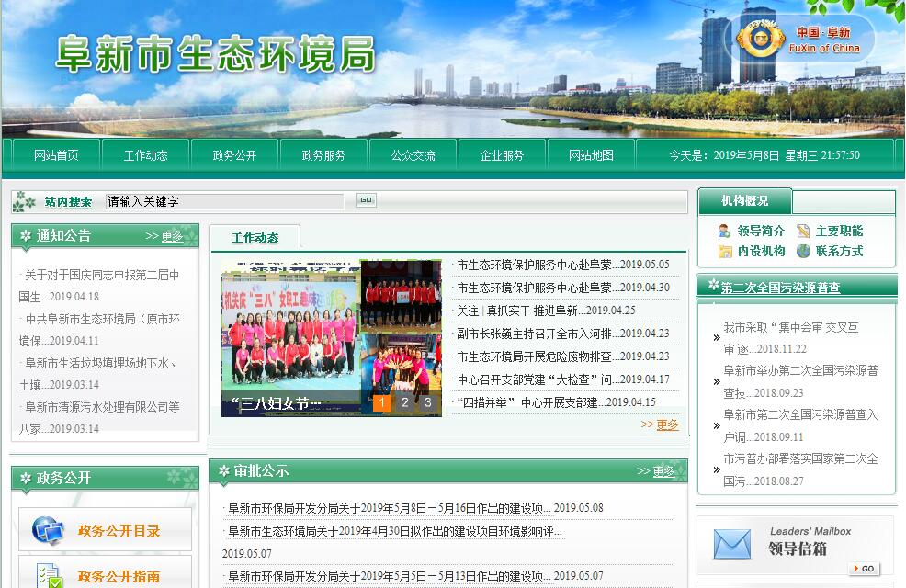Click the 主要职能 document icon
The width and height of the screenshot is (906, 588).
803,232
